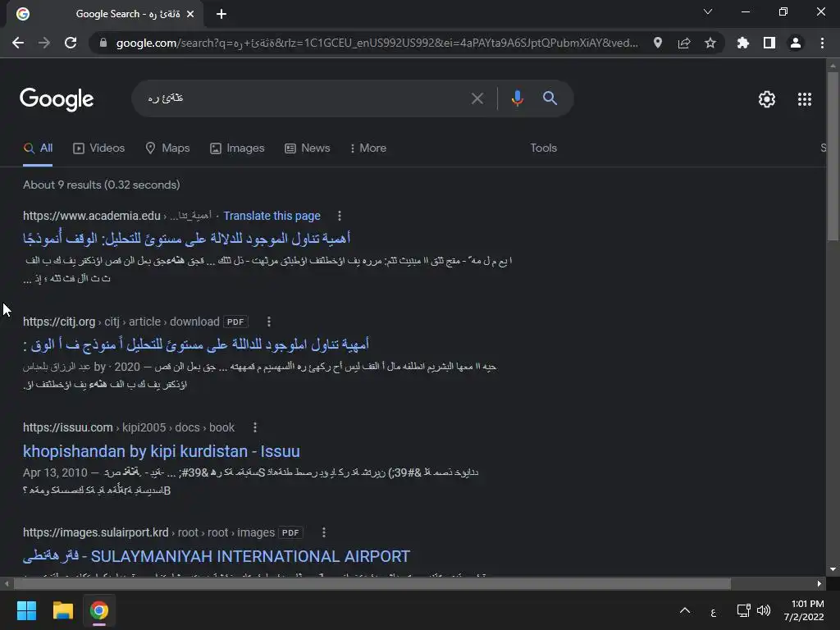The width and height of the screenshot is (840, 630).
Task: Open options for academia.edu result
Action: (339, 216)
